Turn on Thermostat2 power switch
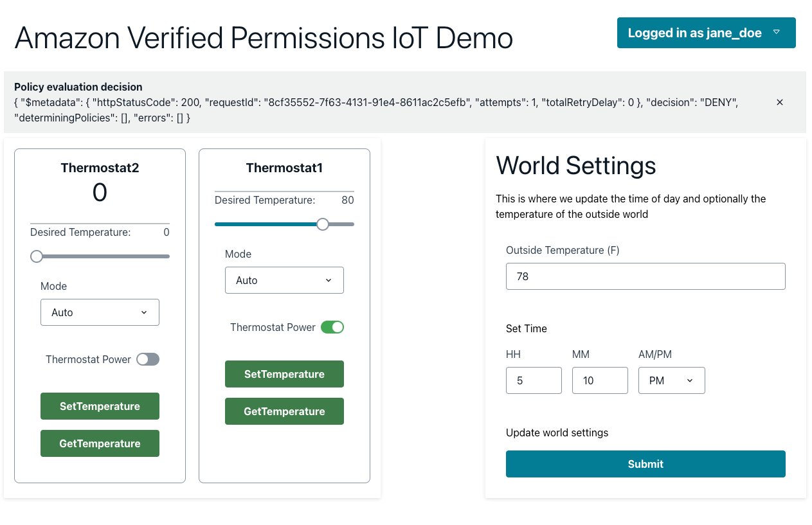 [148, 359]
